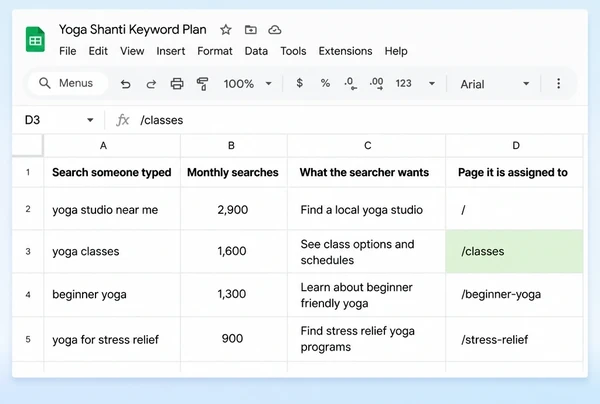Apply percent format with the % icon
The width and height of the screenshot is (600, 404).
325,83
